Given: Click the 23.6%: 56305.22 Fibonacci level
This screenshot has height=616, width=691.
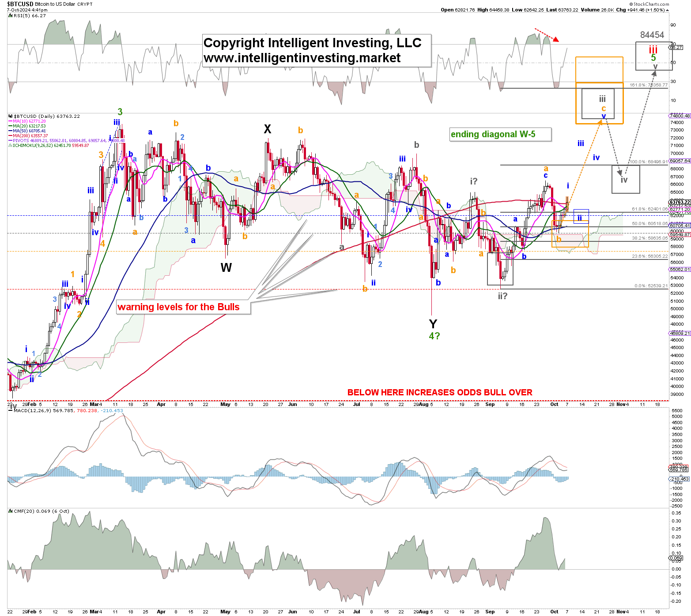Looking at the screenshot, I should (x=650, y=256).
